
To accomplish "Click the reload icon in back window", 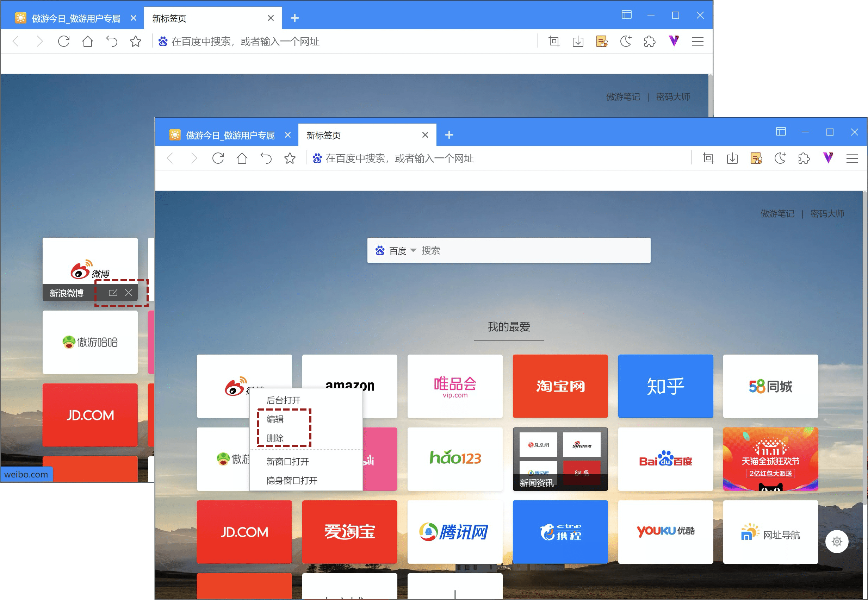I will click(x=64, y=41).
